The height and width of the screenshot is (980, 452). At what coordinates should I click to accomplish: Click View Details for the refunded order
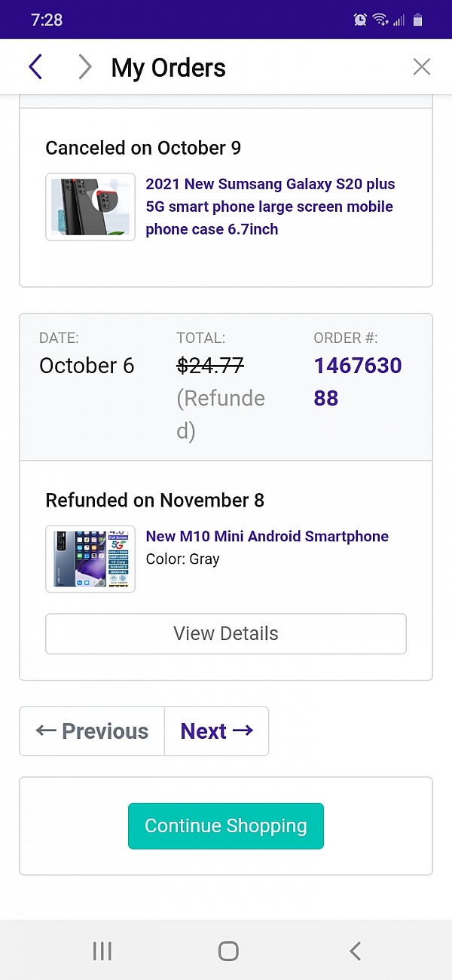[x=226, y=633]
